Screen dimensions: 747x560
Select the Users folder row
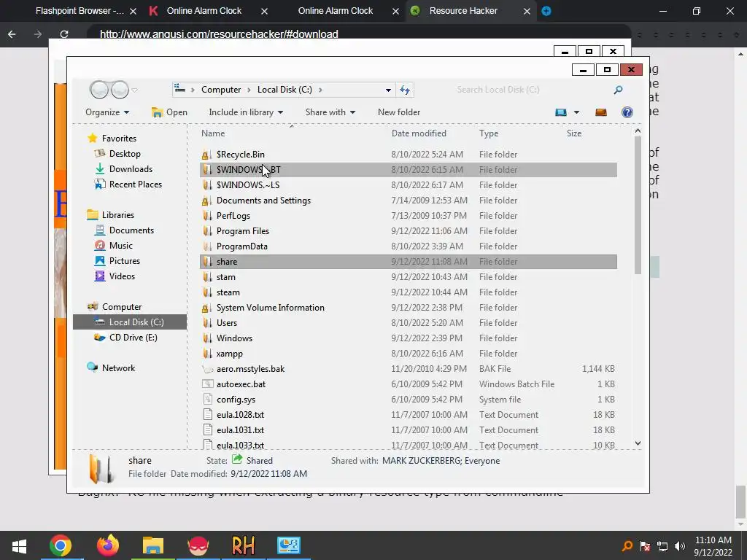pyautogui.click(x=409, y=323)
